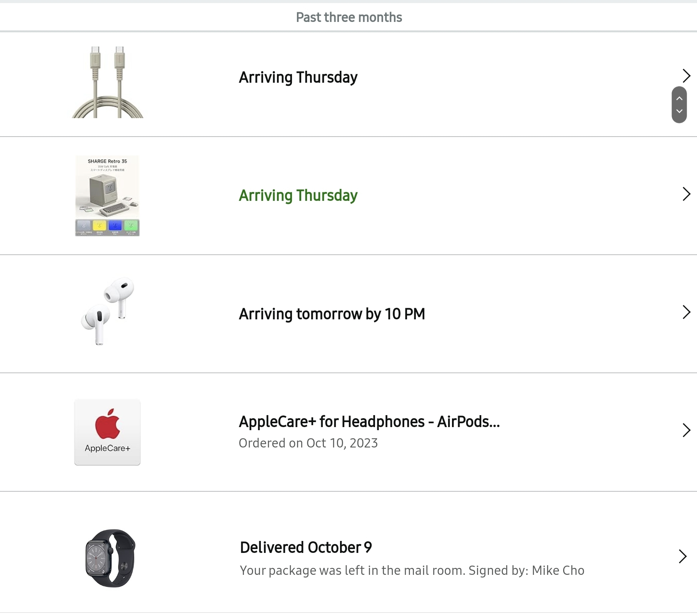The height and width of the screenshot is (616, 697).
Task: View Ordered on Oct 10, 2023 details
Action: click(x=308, y=443)
